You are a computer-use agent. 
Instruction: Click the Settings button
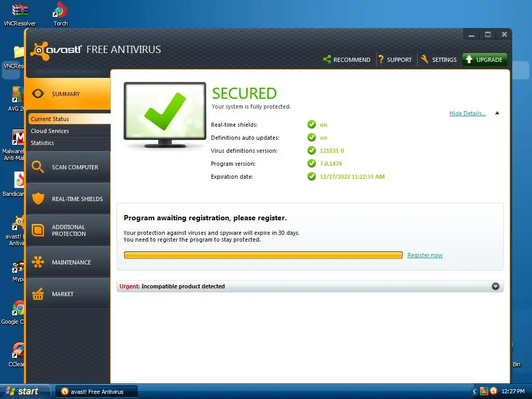[439, 60]
